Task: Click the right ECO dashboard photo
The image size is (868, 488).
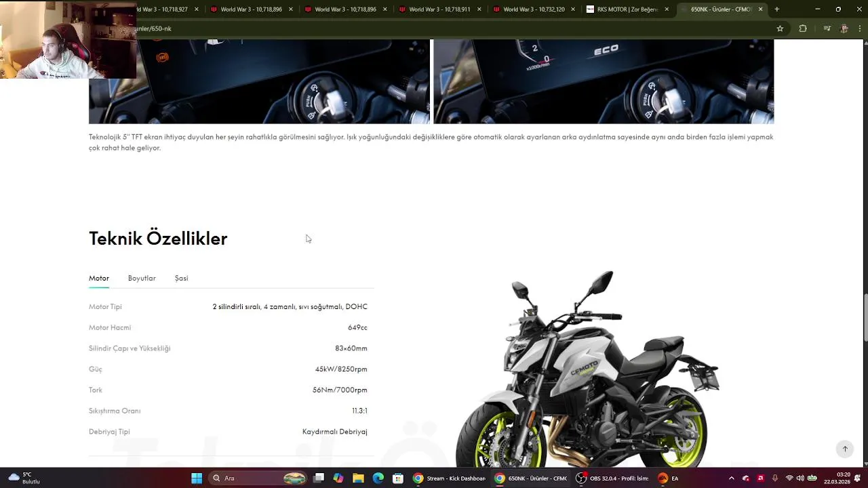Action: 604,81
